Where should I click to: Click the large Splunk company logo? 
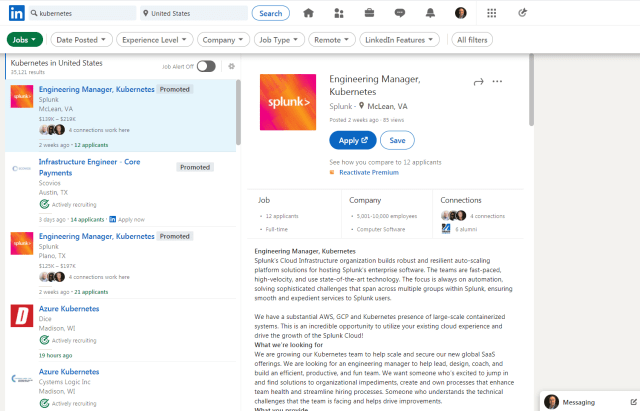click(x=288, y=102)
